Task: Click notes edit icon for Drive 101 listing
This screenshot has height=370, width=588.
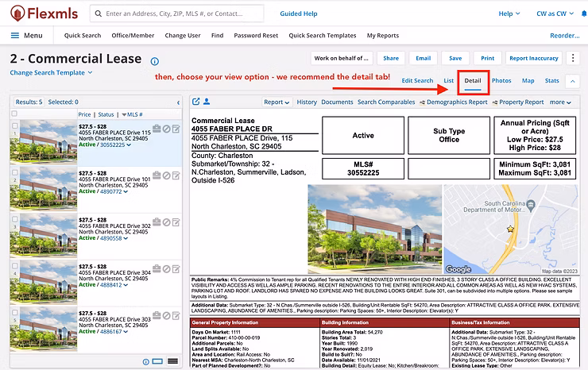Action: coord(176,175)
